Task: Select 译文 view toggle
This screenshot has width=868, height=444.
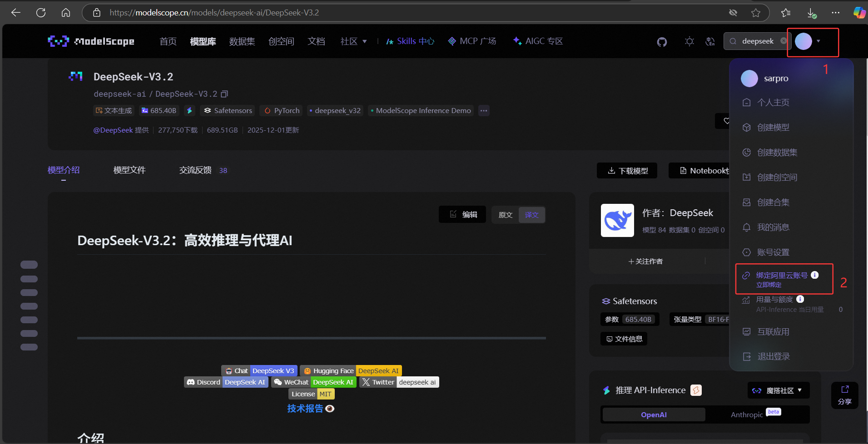Action: 531,215
